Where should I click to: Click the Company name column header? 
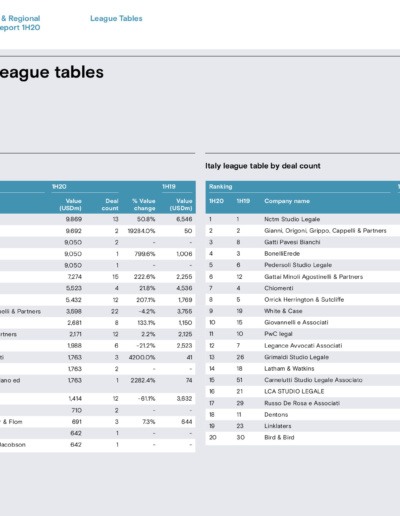click(x=287, y=201)
